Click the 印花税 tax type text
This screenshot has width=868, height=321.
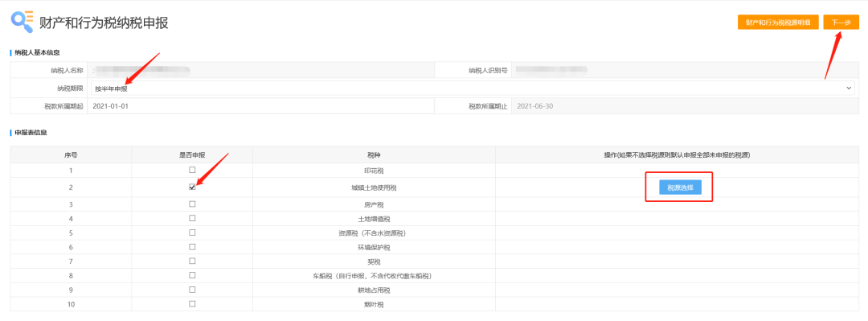click(374, 171)
